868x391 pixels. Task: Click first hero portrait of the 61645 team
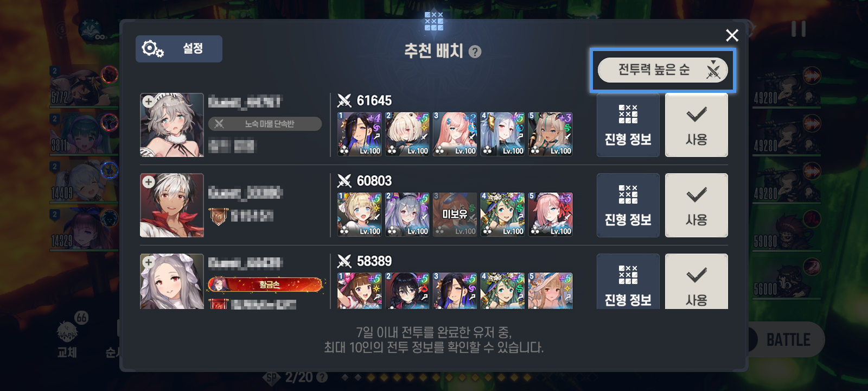[359, 134]
